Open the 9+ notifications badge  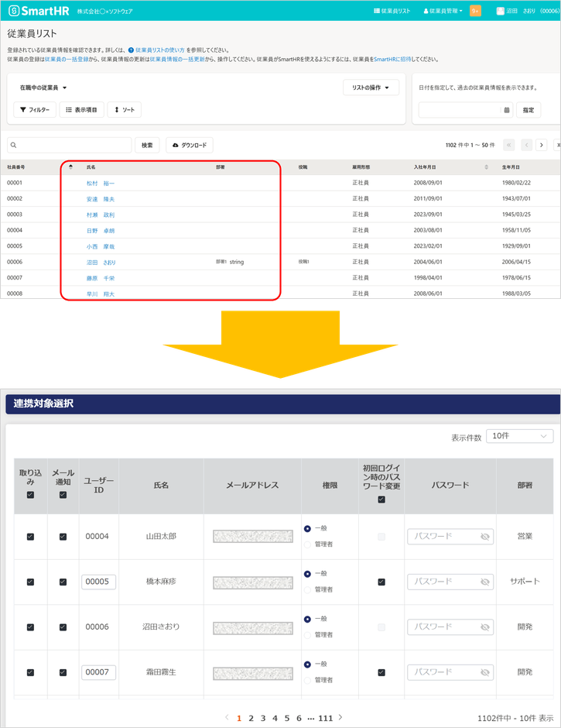475,11
